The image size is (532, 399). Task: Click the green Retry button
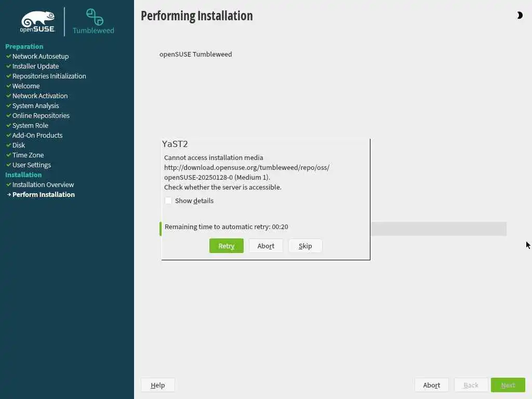(227, 246)
